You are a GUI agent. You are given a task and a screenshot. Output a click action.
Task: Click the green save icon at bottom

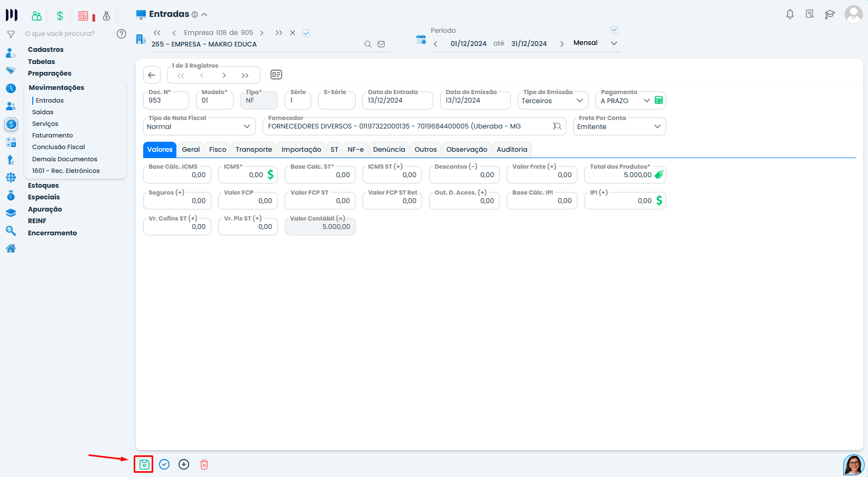click(144, 464)
